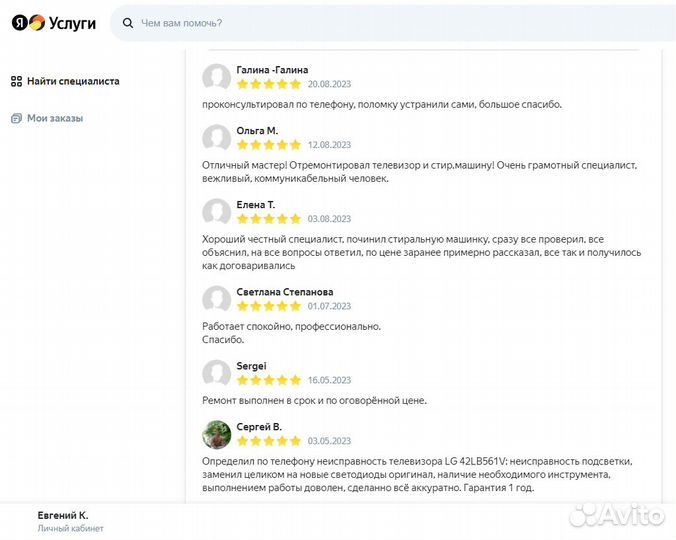Click Галина -Галина's avatar icon
The image size is (676, 540).
pyautogui.click(x=216, y=77)
